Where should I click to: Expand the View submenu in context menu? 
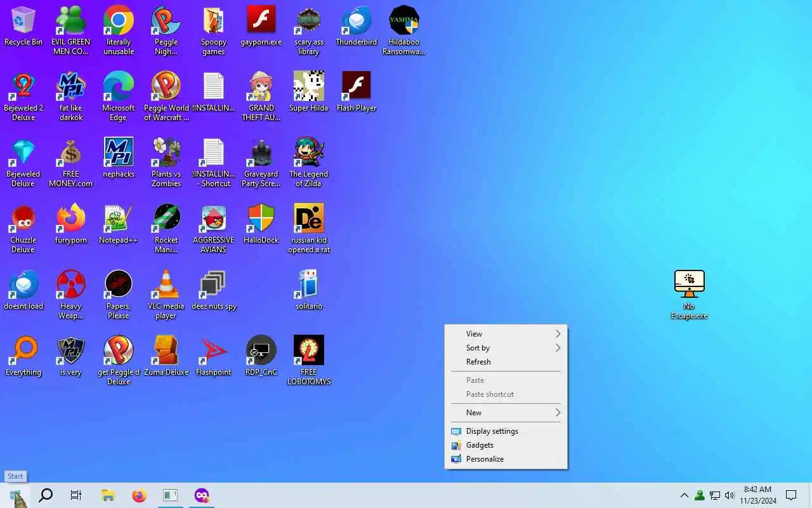point(506,334)
